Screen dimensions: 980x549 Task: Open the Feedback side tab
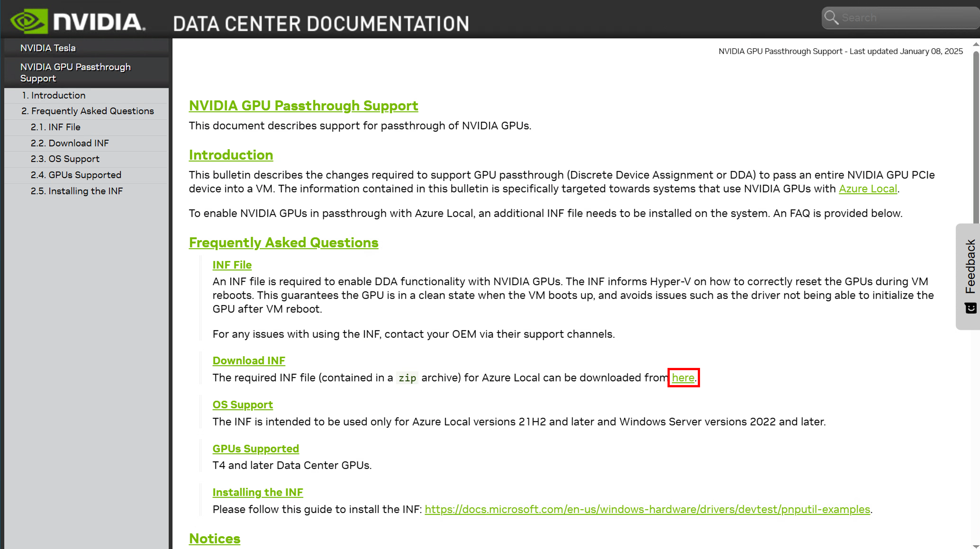pos(968,276)
